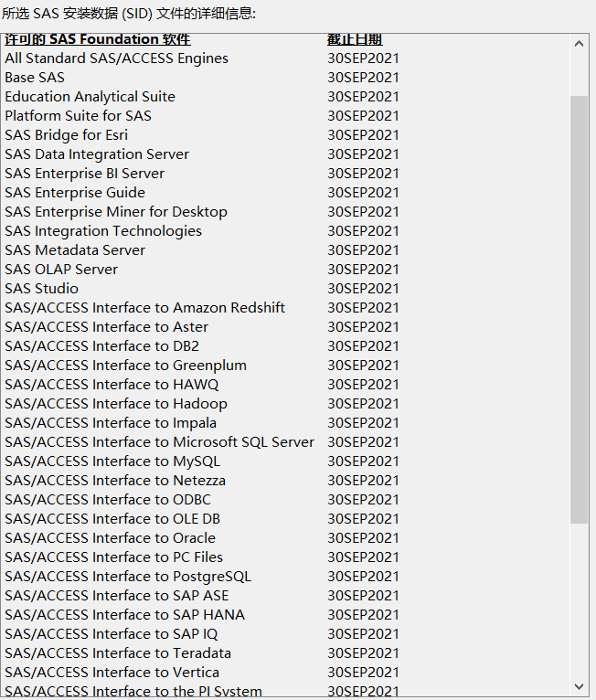This screenshot has width=596, height=700.
Task: Select SAS/ACCESS Interface to SAP ASE
Action: (x=116, y=596)
